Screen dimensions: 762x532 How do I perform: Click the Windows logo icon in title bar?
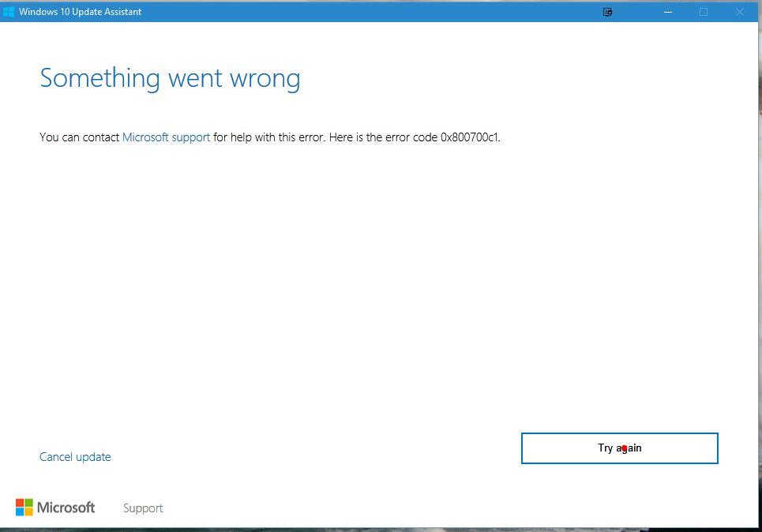[x=9, y=12]
